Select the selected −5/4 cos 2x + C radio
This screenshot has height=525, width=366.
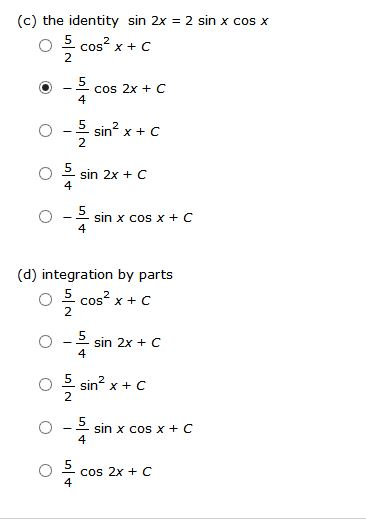pyautogui.click(x=46, y=88)
